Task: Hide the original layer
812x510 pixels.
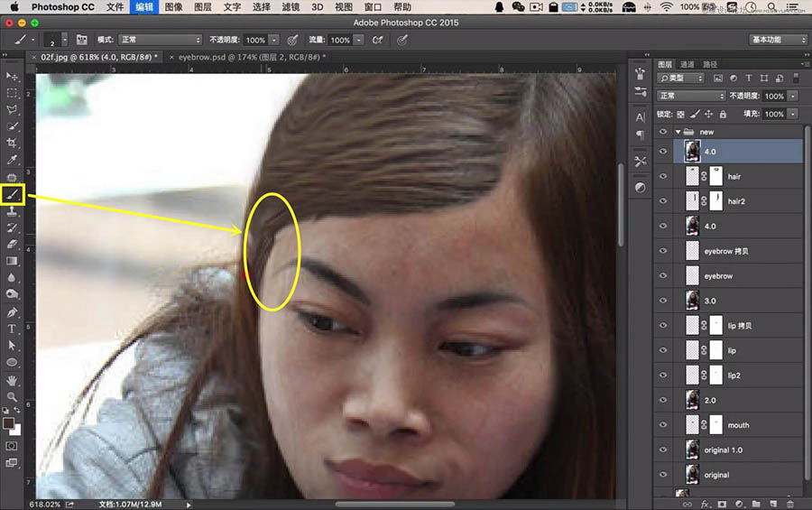Action: pyautogui.click(x=663, y=475)
